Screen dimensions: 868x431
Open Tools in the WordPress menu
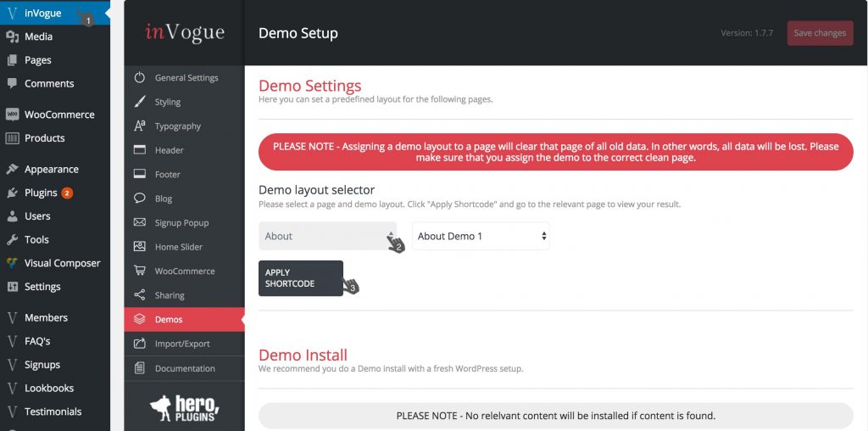(55, 239)
